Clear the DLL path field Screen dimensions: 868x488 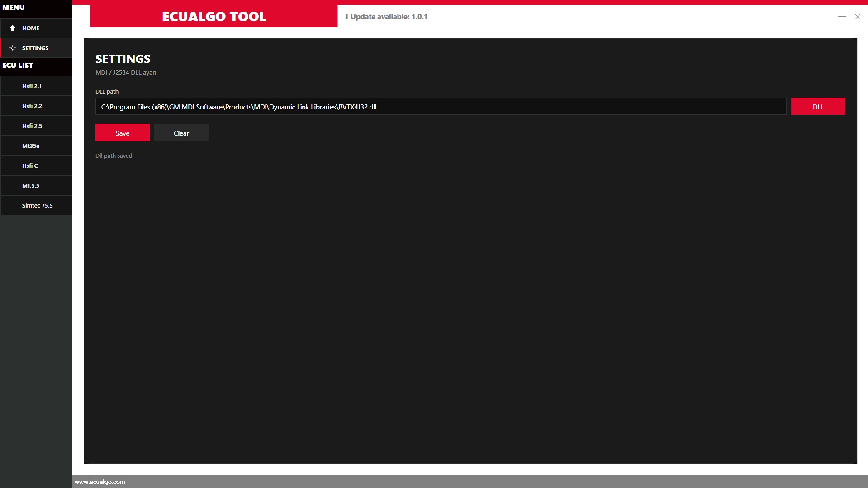click(181, 133)
